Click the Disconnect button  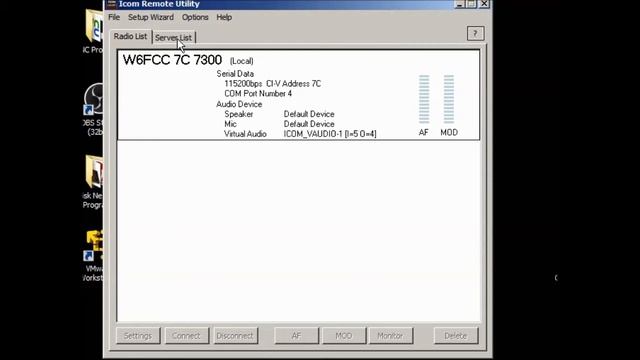point(235,336)
